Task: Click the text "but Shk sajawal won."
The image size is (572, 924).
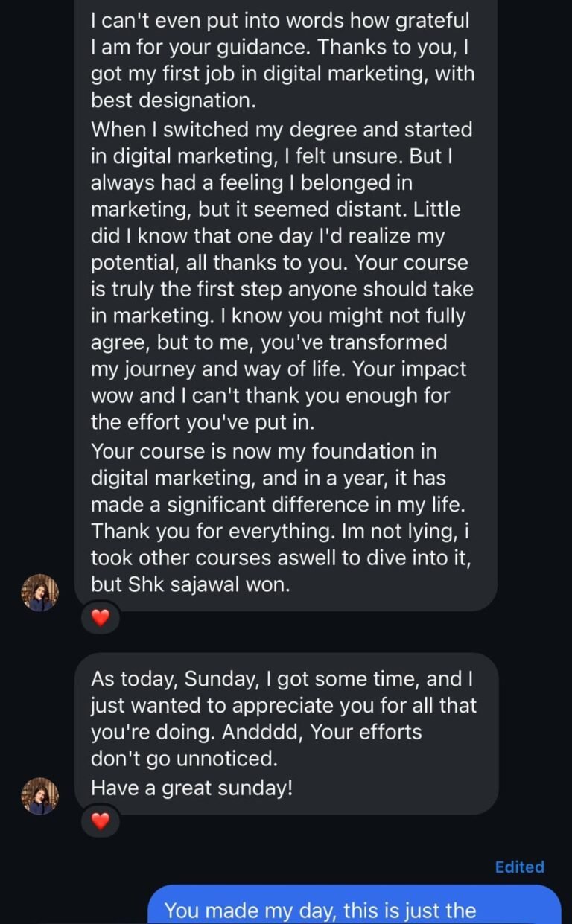Action: tap(190, 584)
